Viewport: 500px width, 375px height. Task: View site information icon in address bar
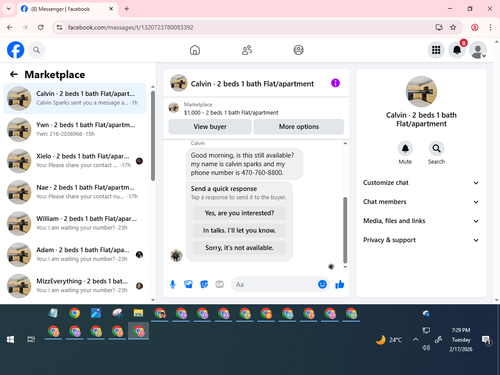pos(59,27)
